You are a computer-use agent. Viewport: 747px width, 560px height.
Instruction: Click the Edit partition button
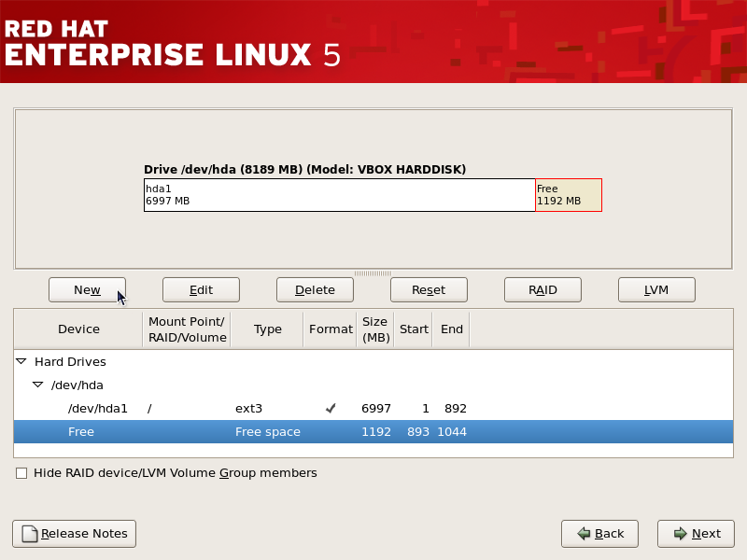coord(201,290)
